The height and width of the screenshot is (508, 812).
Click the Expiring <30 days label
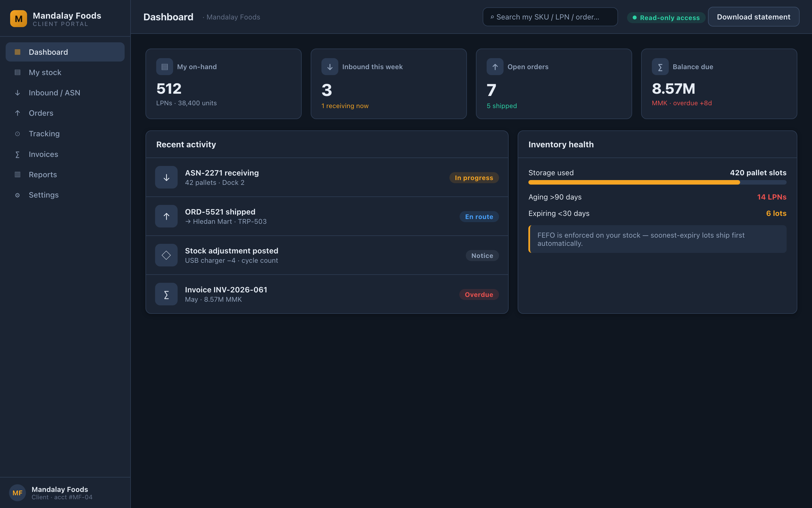click(x=559, y=213)
